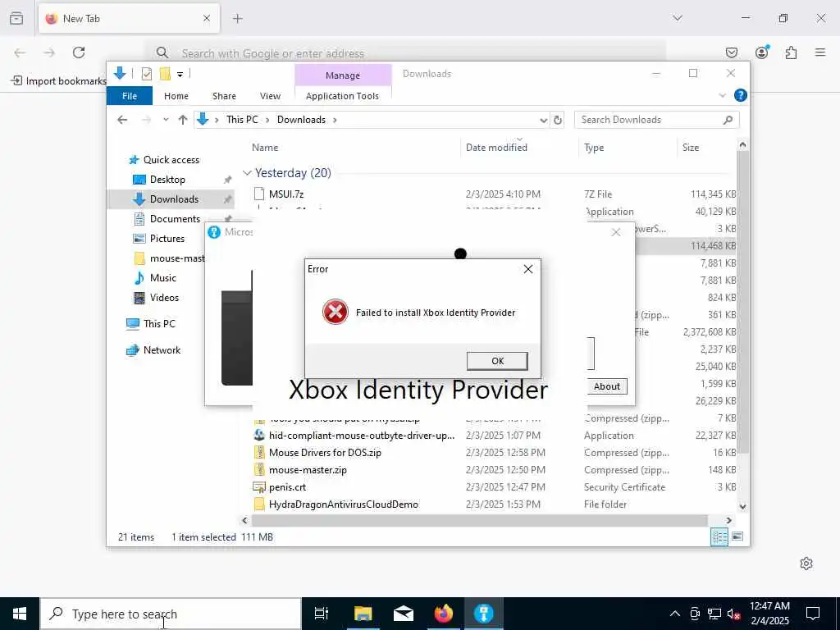Click This PC in the address breadcrumb
Screen dimensions: 840x630
tap(242, 120)
